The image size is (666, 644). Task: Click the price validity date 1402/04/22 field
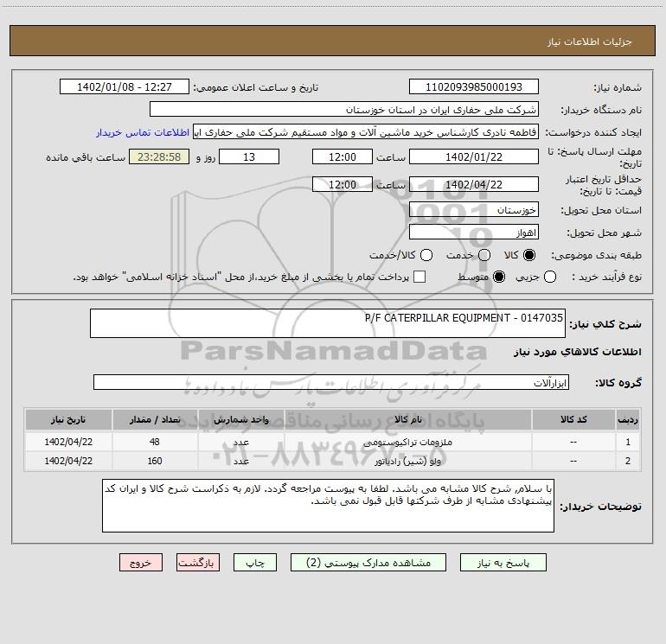click(x=474, y=184)
